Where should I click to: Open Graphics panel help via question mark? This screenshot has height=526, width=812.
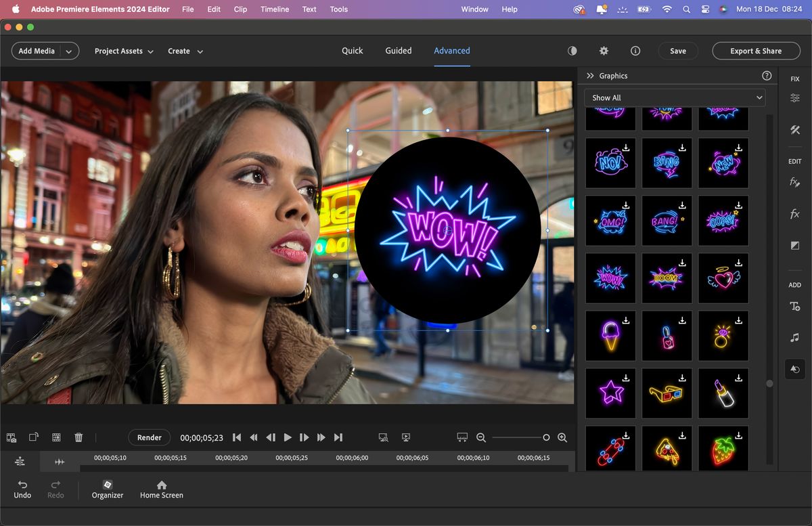click(x=767, y=76)
